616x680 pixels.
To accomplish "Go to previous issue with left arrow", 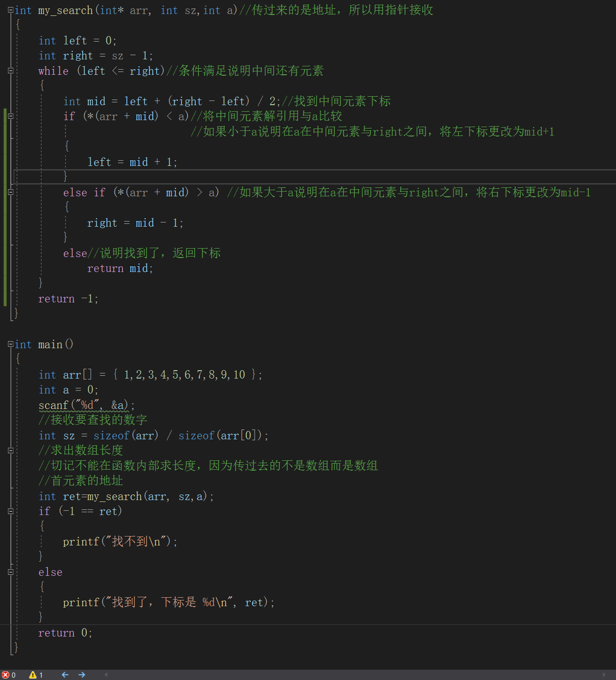I will point(65,675).
